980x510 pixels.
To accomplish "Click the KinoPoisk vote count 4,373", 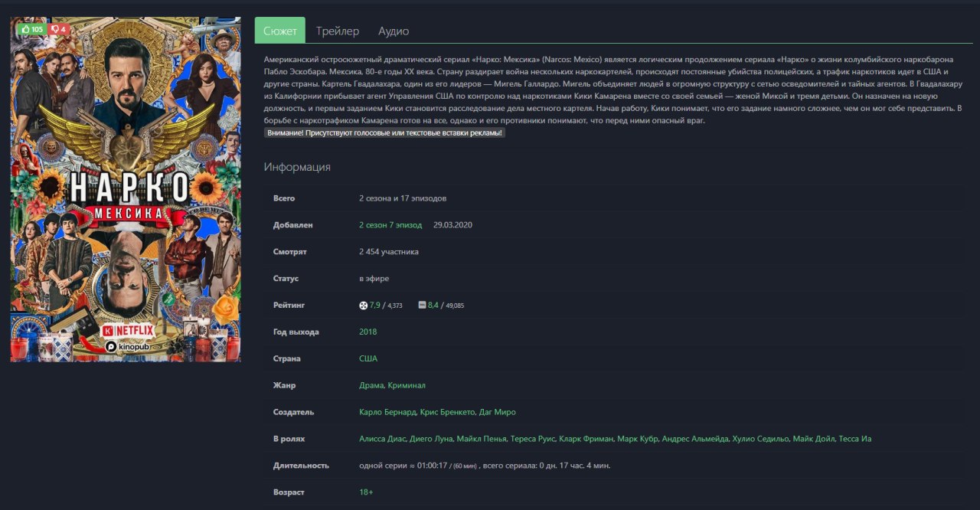I will coord(395,306).
